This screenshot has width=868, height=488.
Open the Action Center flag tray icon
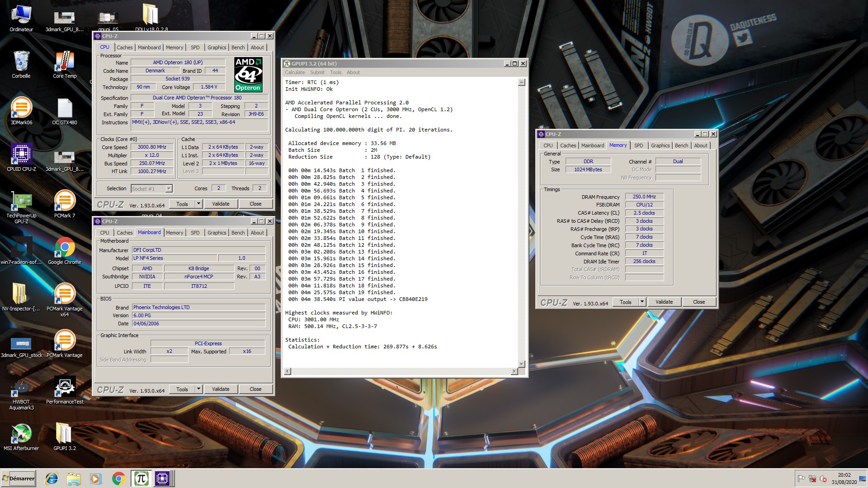[801, 479]
